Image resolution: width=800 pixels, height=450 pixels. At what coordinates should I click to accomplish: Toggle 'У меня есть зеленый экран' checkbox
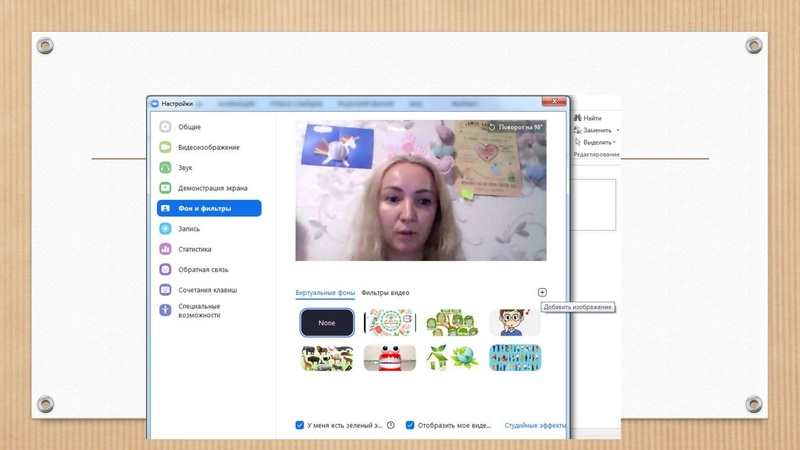300,425
